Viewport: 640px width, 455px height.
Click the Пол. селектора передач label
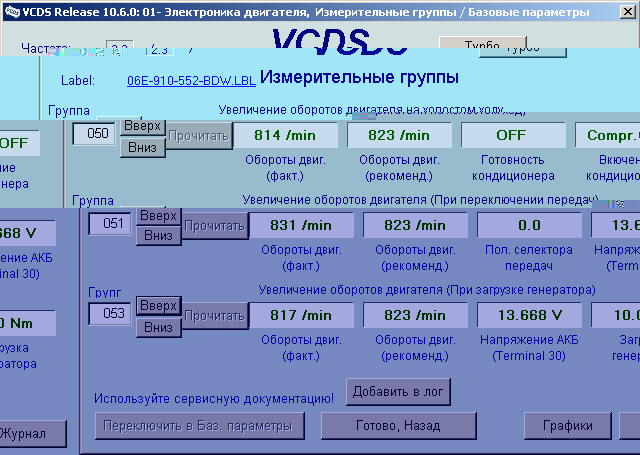pyautogui.click(x=529, y=258)
